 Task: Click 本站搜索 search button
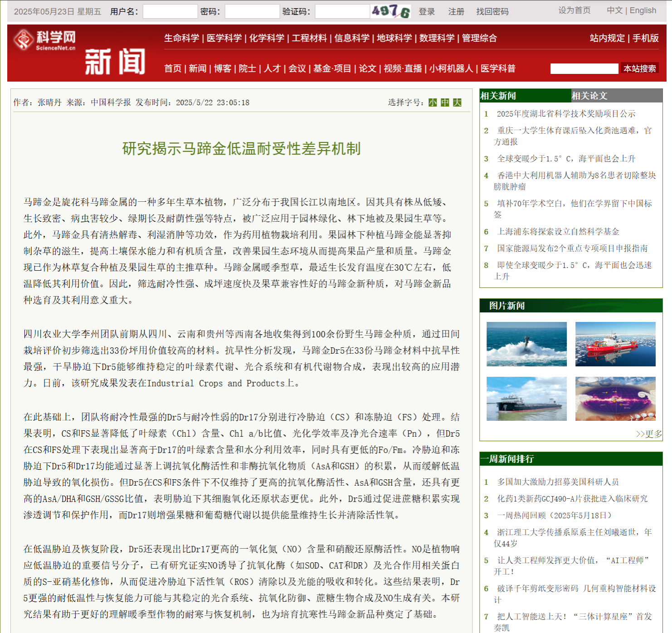pos(640,68)
